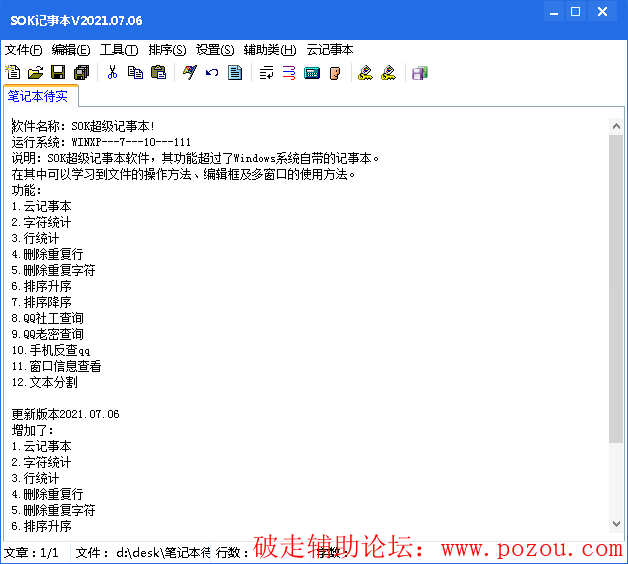Click the line 10.手机反查qq
This screenshot has height=564, width=628.
(x=51, y=350)
